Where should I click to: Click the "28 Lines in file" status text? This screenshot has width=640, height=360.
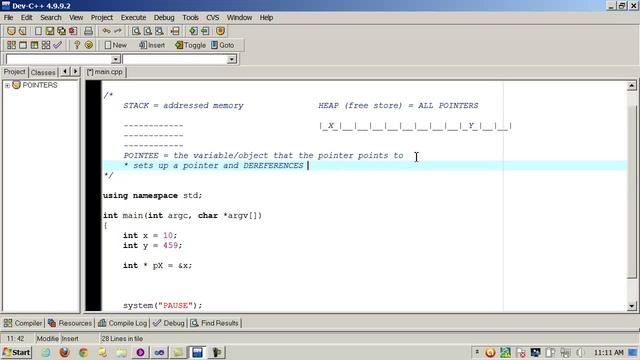tap(122, 339)
